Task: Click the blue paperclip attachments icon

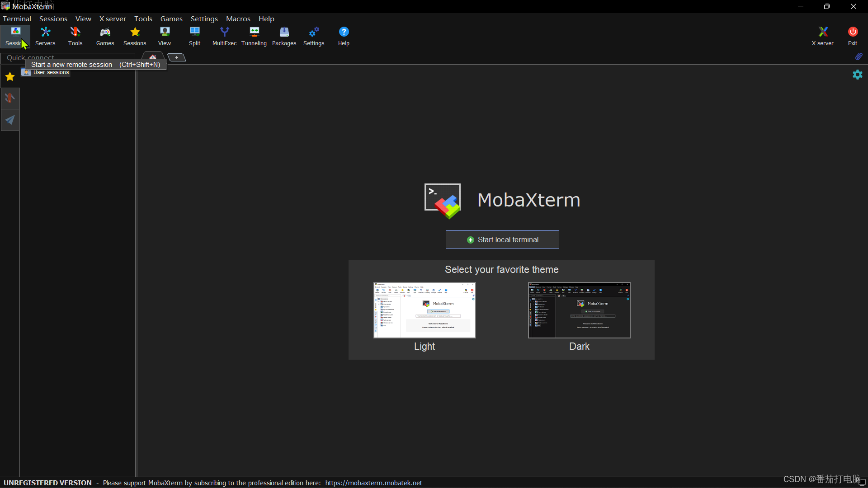Action: [859, 56]
